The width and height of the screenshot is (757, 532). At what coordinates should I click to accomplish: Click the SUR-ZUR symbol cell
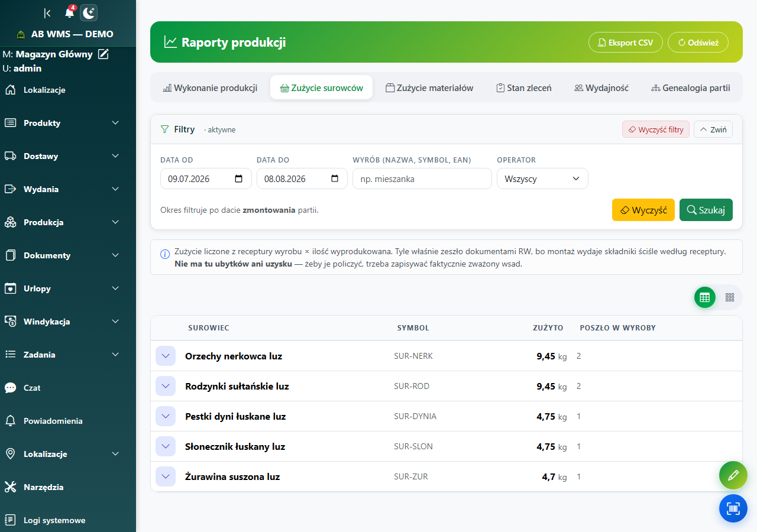(x=411, y=476)
